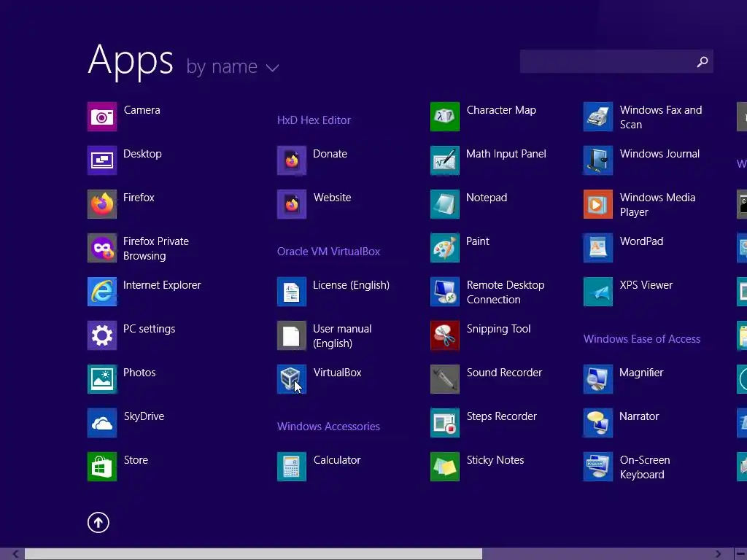Viewport: 747px width, 560px height.
Task: Click the 'Snipping Tool' label
Action: 499,329
